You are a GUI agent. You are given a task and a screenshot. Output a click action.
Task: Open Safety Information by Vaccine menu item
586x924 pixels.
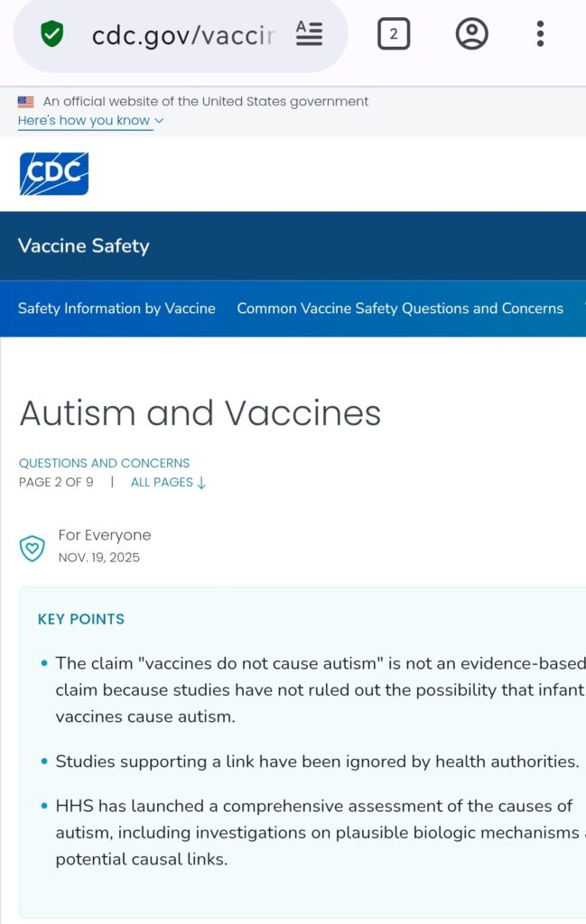tap(116, 309)
